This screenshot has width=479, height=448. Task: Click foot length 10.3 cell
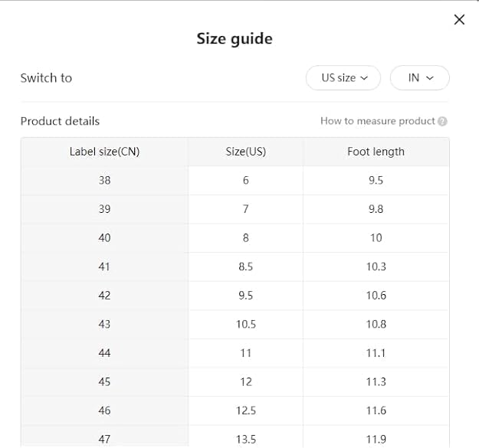point(376,267)
